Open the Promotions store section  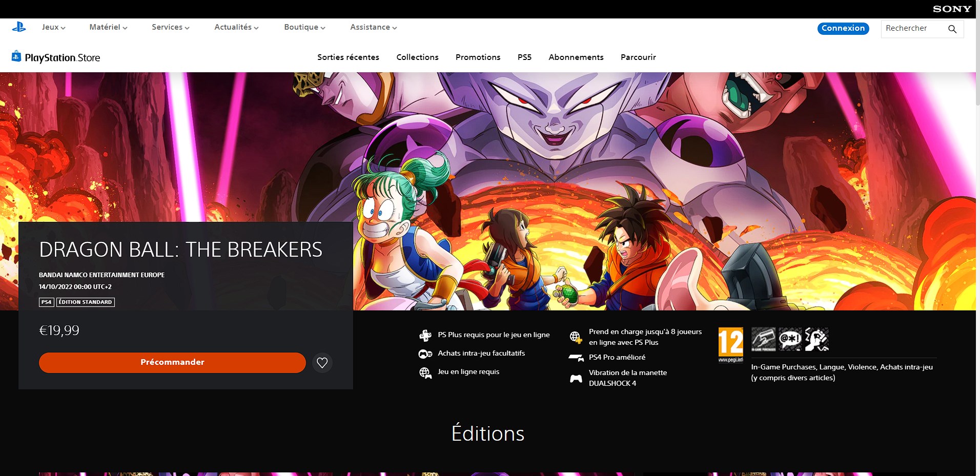[478, 57]
